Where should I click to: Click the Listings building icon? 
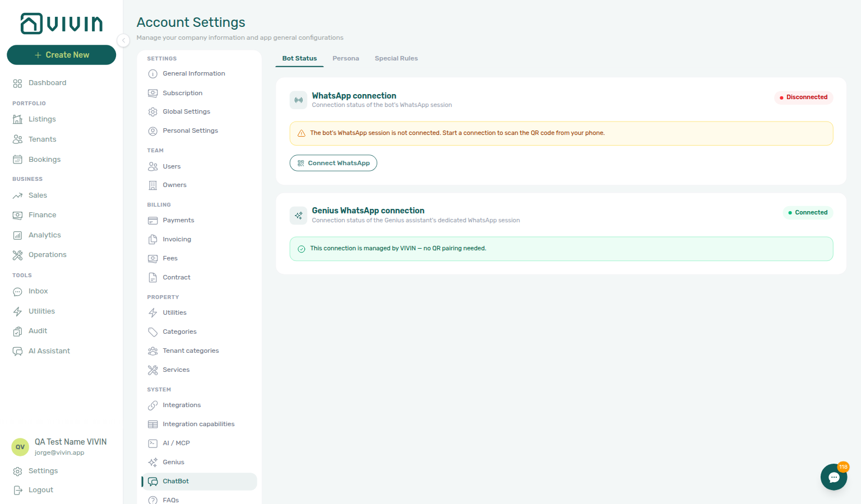click(17, 119)
